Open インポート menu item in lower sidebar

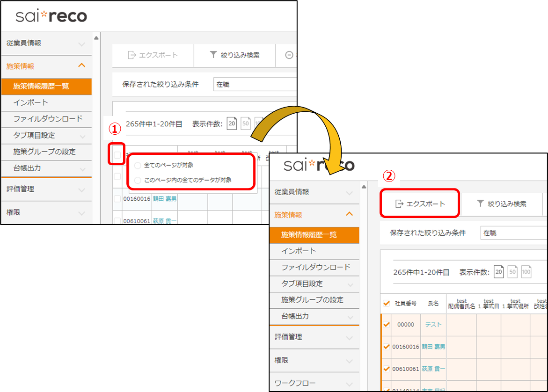tap(299, 251)
